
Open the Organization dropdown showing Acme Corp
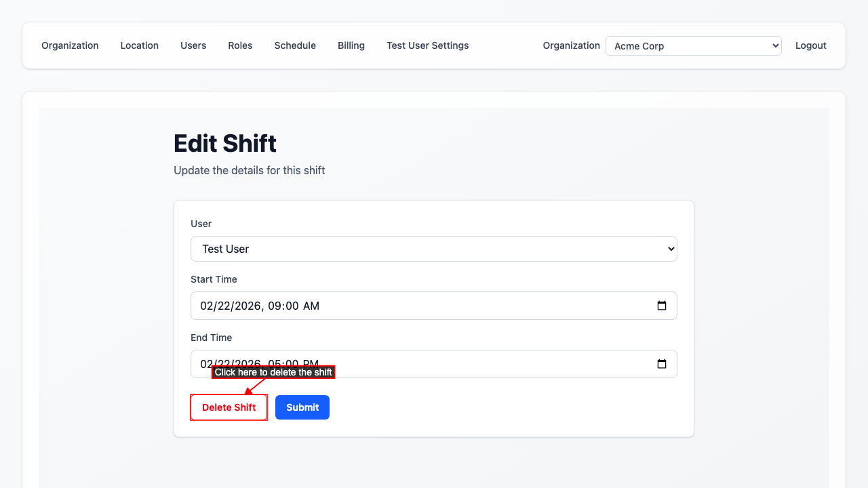click(693, 45)
